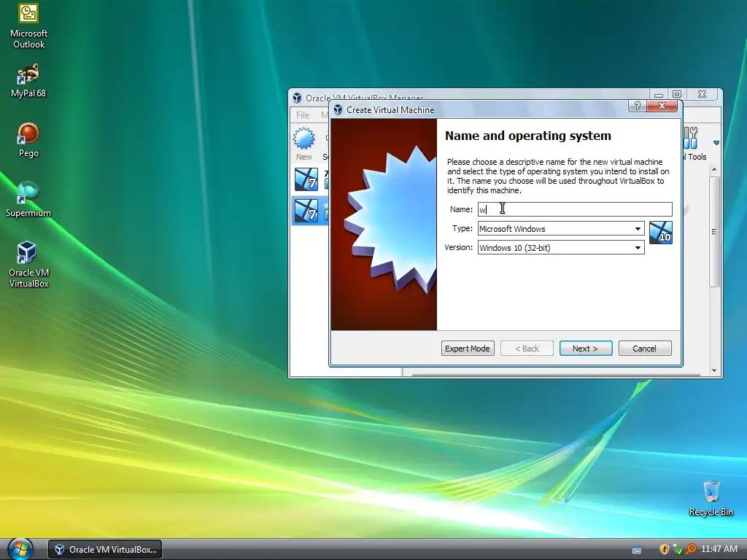The image size is (747, 560).
Task: Cancel the Create Virtual Machine wizard
Action: pos(645,349)
